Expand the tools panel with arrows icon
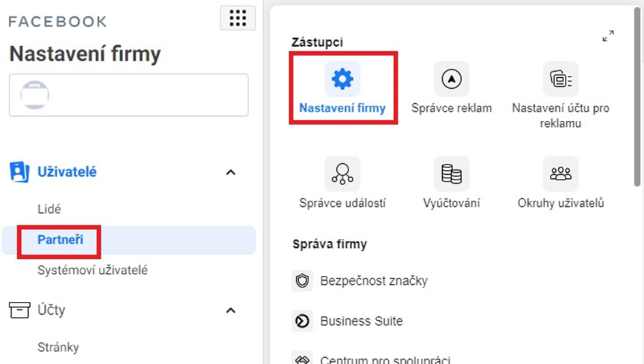The height and width of the screenshot is (364, 644). point(609,36)
